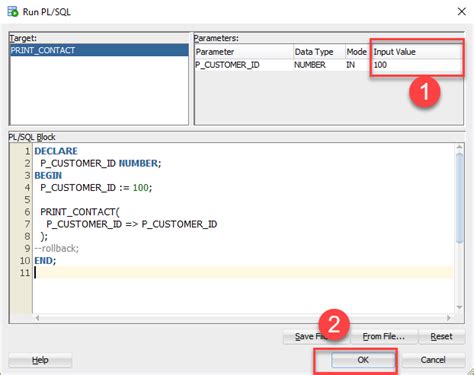474x375 pixels.
Task: Click line 7 parameter assignment text
Action: point(132,224)
